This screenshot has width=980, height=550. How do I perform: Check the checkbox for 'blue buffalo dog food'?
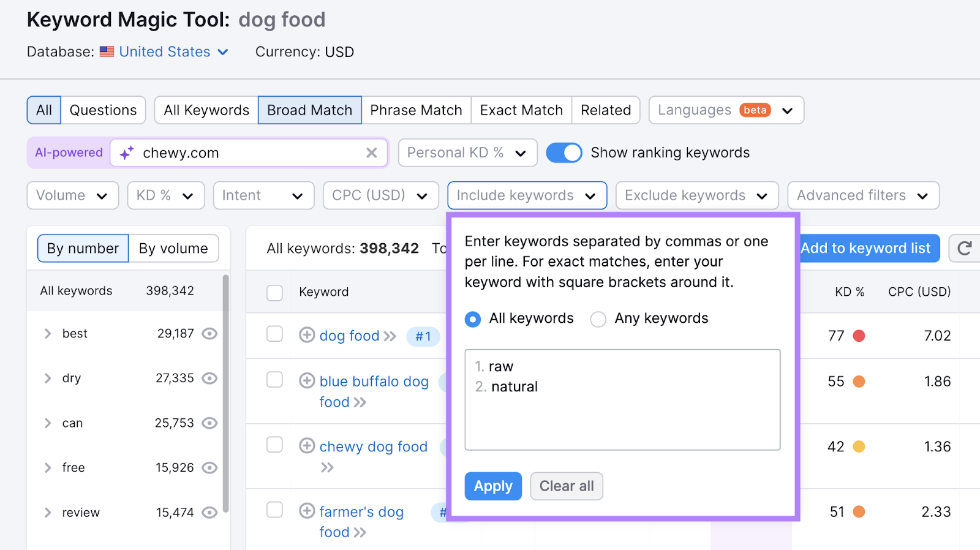tap(274, 380)
